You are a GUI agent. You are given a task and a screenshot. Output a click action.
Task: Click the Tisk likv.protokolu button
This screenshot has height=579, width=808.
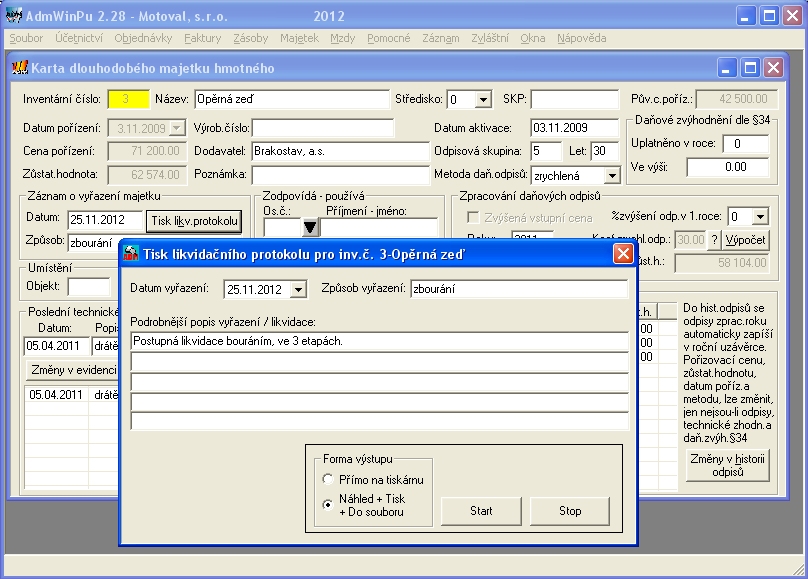point(194,221)
